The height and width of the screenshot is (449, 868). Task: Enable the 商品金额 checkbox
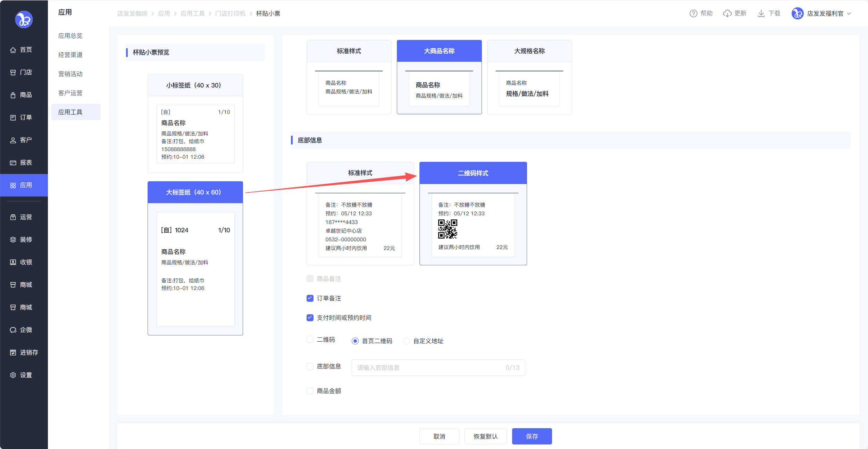(310, 391)
